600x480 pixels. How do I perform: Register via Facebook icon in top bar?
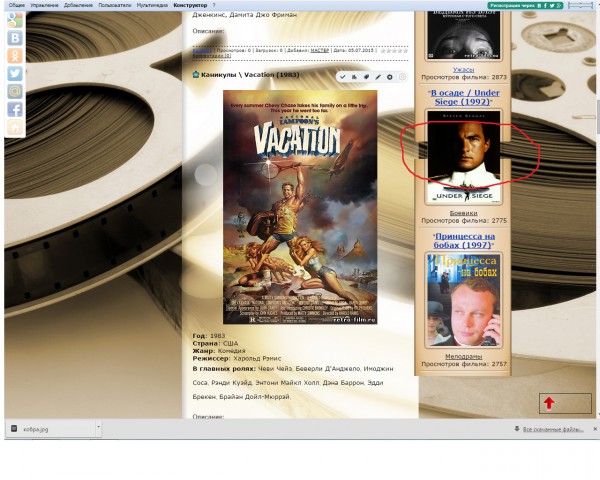click(x=546, y=5)
